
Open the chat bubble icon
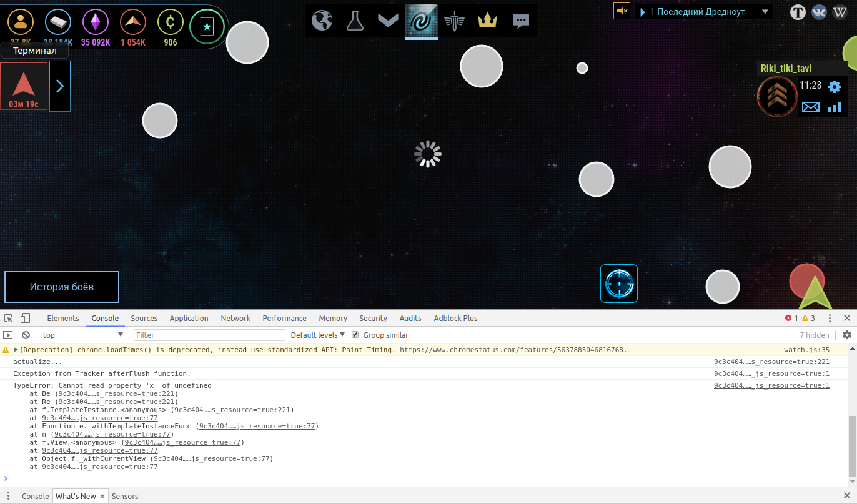pyautogui.click(x=520, y=21)
